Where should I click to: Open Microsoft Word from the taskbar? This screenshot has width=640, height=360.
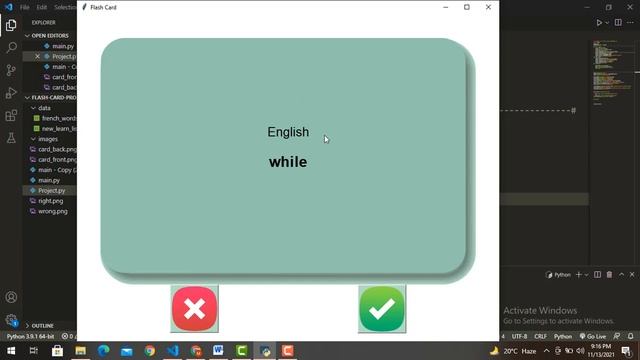[x=218, y=351]
